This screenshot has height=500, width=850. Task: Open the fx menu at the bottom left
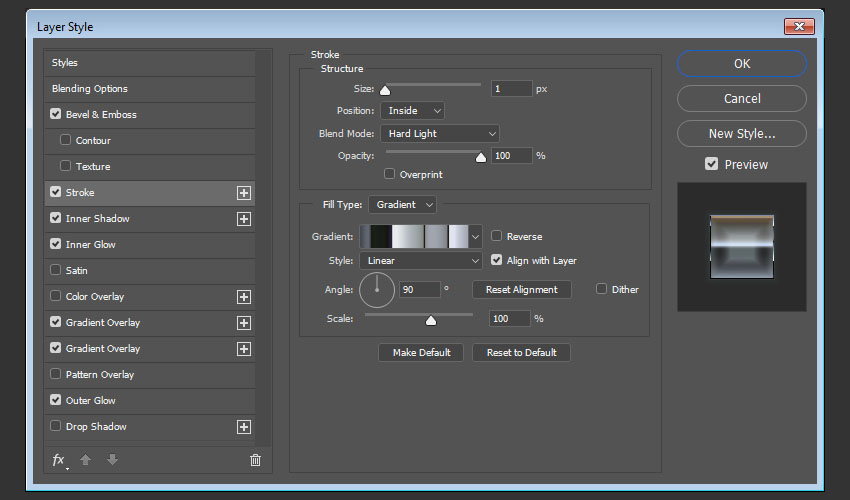tap(59, 460)
